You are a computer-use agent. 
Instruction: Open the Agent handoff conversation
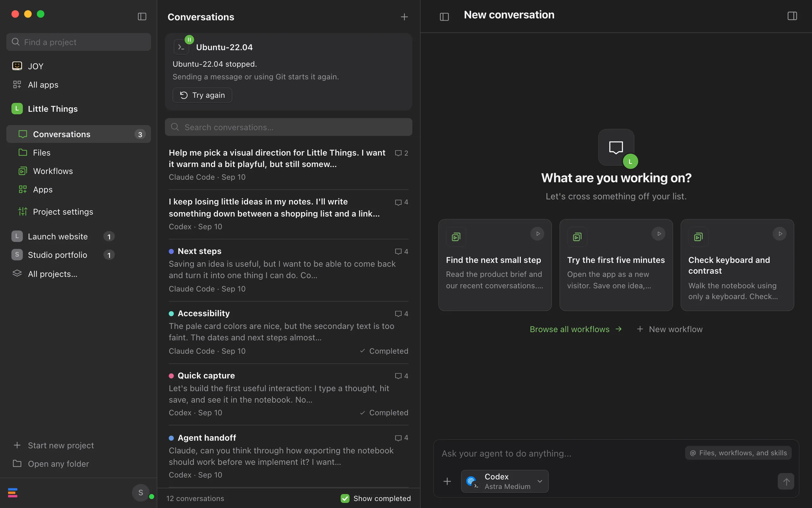coord(289,456)
